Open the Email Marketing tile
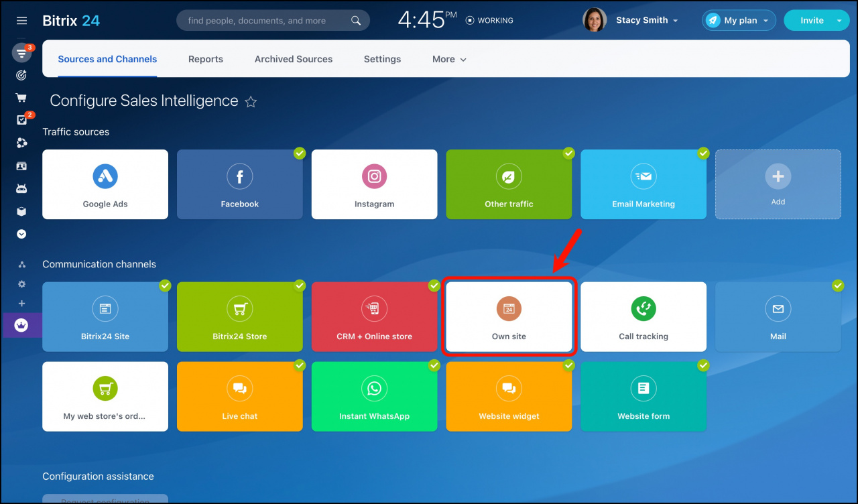Screen dimensions: 858x504 point(643,184)
